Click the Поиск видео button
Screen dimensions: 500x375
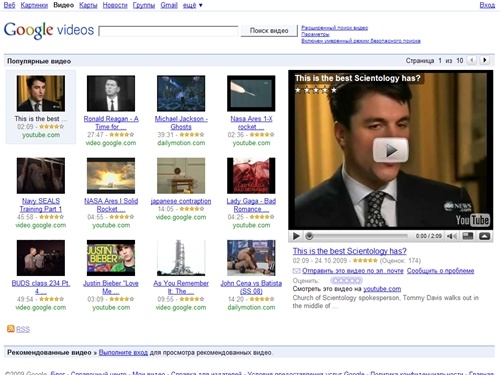click(269, 31)
